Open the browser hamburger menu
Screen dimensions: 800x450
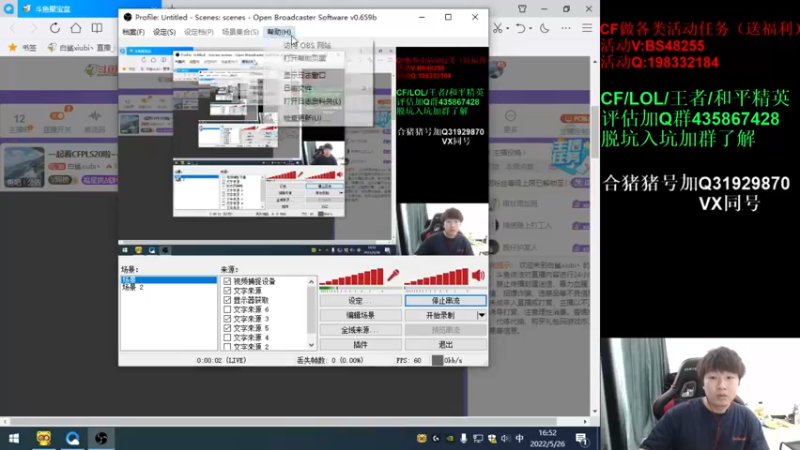pyautogui.click(x=587, y=28)
